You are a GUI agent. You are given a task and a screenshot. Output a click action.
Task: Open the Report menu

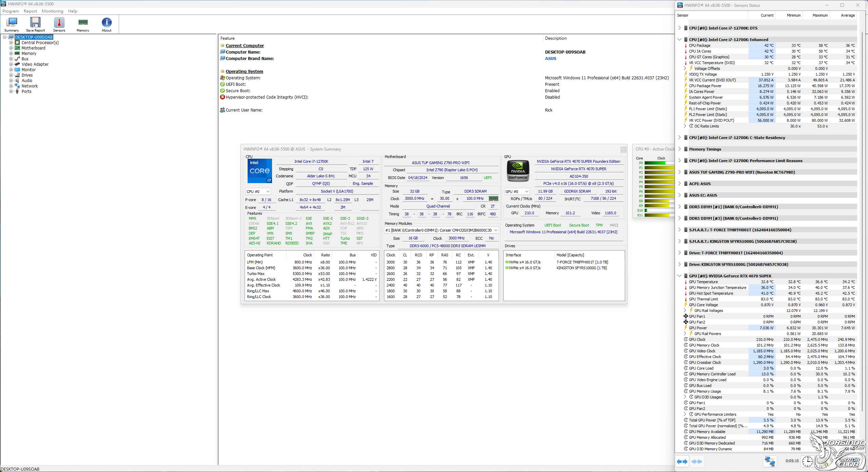pos(30,11)
